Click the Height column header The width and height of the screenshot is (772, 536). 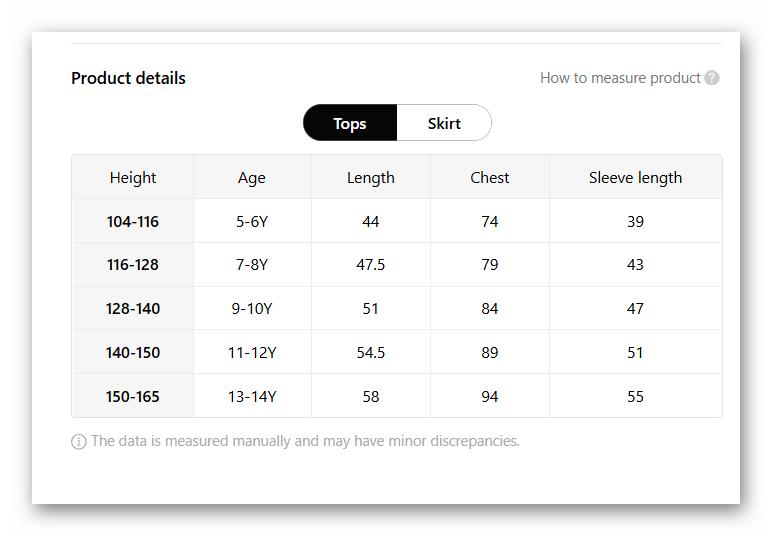[x=133, y=178]
